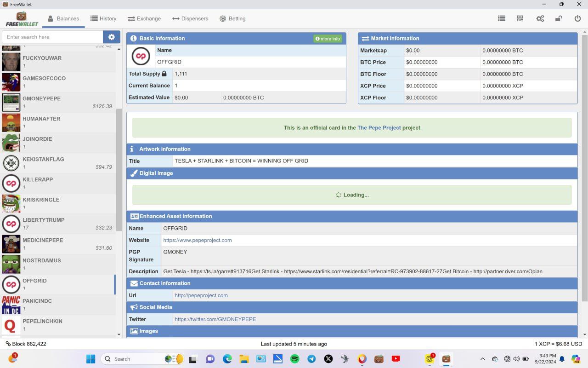Click the Market Information exchange icon

365,39
